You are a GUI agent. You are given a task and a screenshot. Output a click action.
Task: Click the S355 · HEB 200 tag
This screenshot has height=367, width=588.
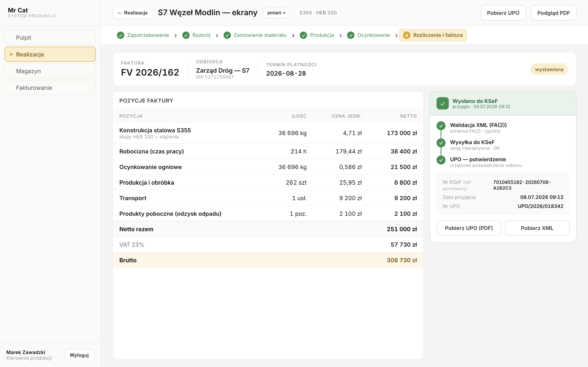pyautogui.click(x=318, y=13)
